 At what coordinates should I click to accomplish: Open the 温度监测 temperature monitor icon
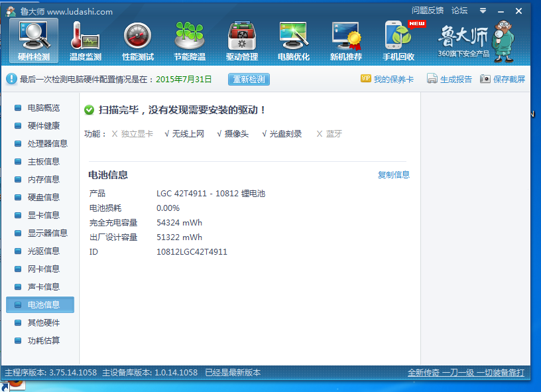[x=86, y=40]
